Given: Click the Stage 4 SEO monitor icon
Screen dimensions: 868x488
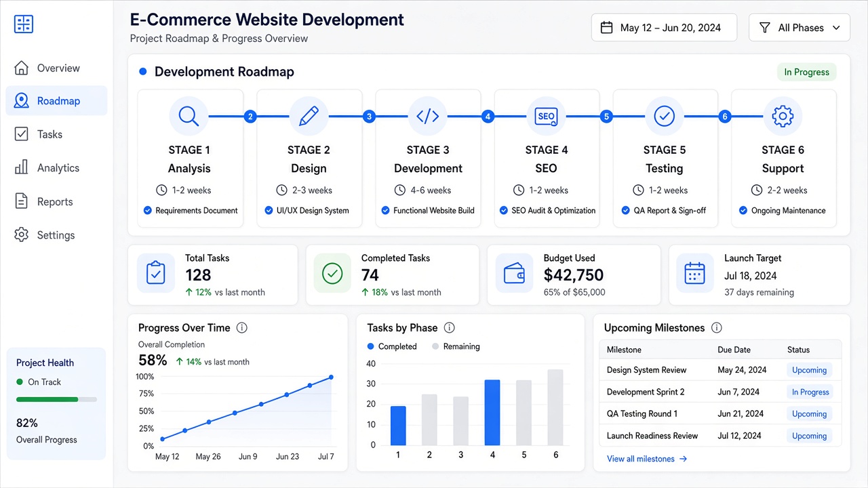Looking at the screenshot, I should [x=546, y=117].
